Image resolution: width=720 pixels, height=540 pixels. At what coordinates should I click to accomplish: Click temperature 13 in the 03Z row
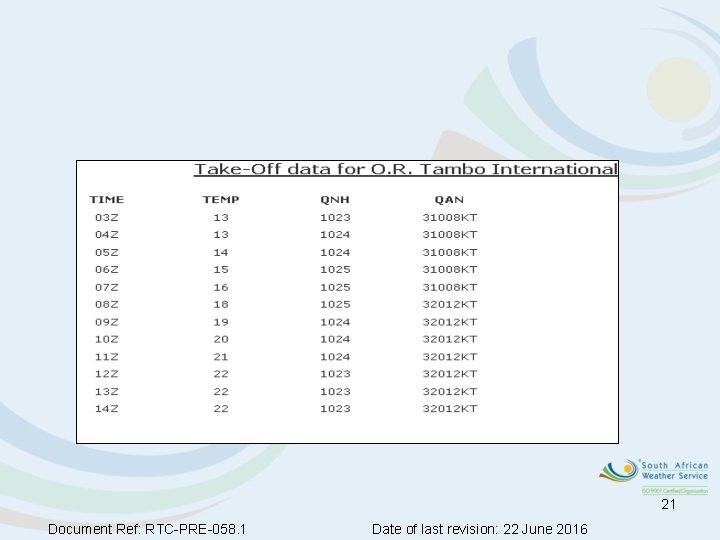[x=221, y=217]
